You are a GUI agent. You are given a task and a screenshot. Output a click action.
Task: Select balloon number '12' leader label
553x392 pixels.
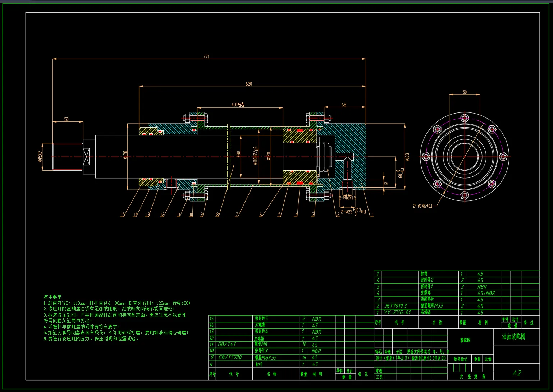coord(162,215)
